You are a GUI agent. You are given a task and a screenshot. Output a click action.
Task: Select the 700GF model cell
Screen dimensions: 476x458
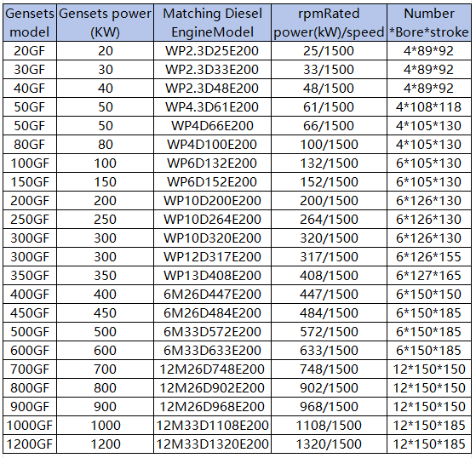coord(30,369)
